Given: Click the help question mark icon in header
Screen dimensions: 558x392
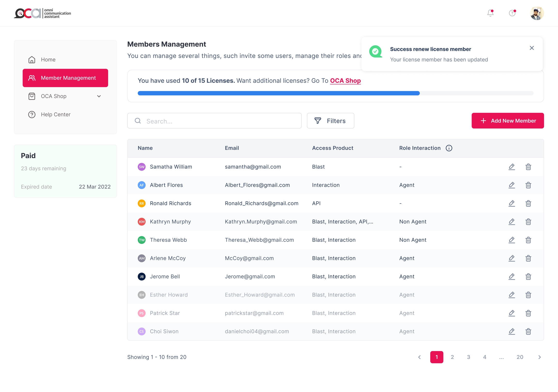Looking at the screenshot, I should click(512, 13).
